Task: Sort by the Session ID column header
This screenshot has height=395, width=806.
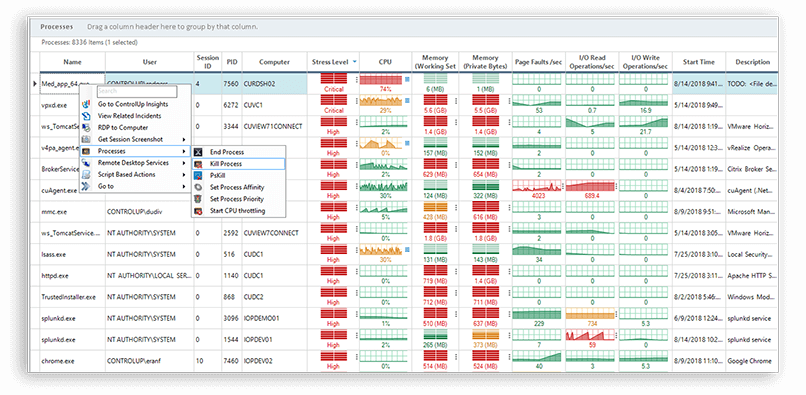Action: [x=208, y=62]
